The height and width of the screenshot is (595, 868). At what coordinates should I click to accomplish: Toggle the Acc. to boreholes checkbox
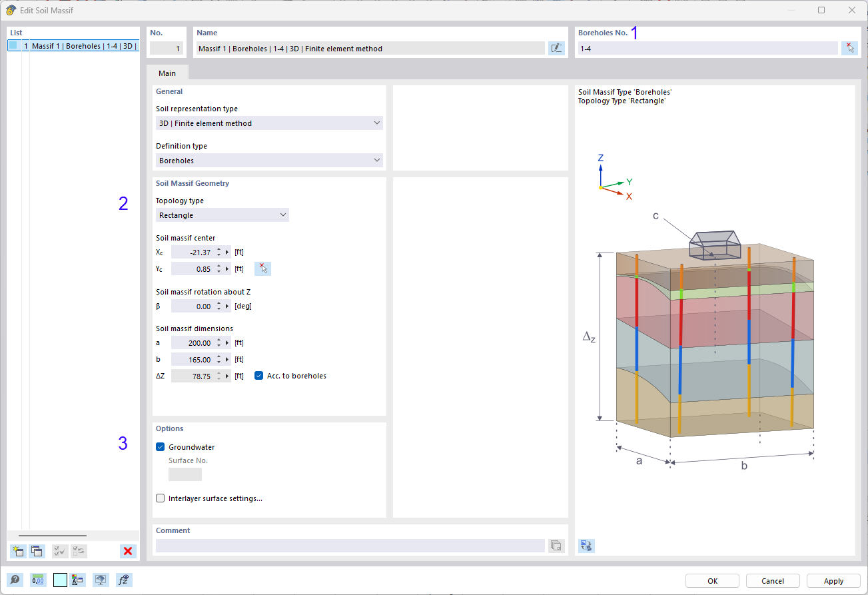pyautogui.click(x=258, y=376)
